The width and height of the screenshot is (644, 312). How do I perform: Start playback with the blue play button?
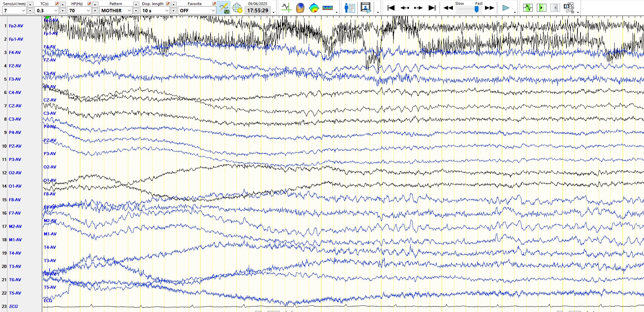pos(506,8)
